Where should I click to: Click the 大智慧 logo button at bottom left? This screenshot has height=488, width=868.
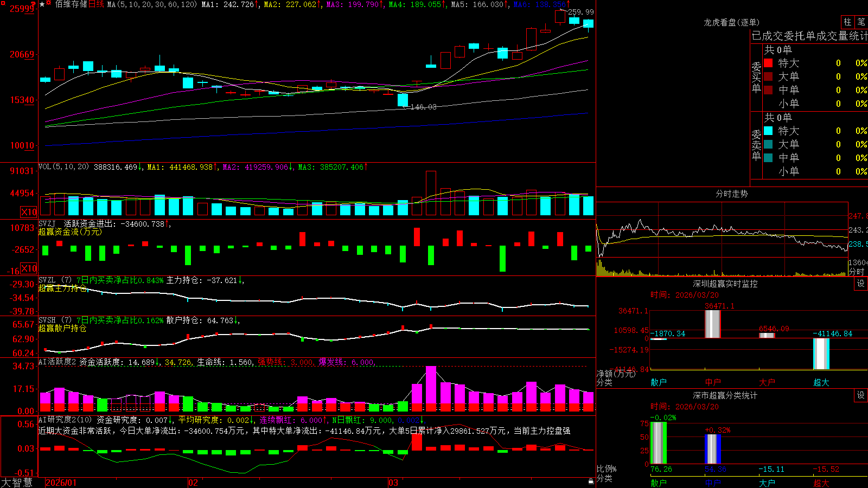tap(17, 483)
